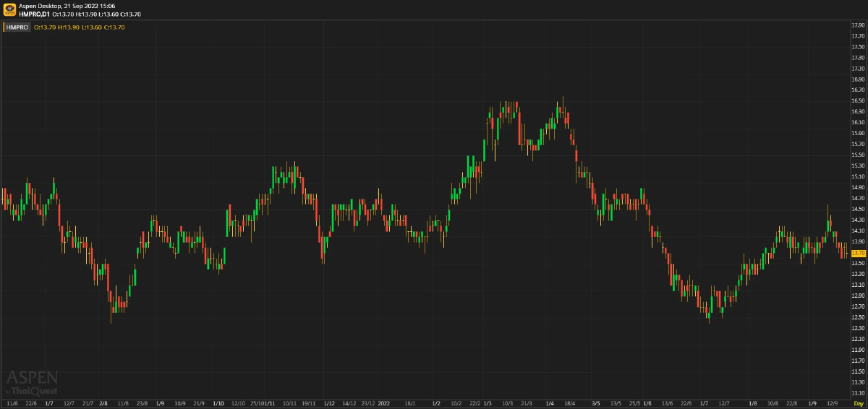Click the ASPEN by ThaiQuest watermark logo

(33, 382)
